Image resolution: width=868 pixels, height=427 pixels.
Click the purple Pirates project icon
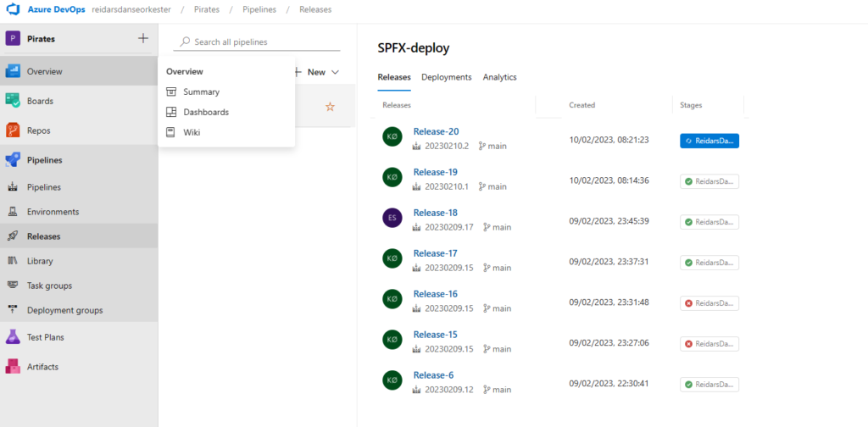13,39
